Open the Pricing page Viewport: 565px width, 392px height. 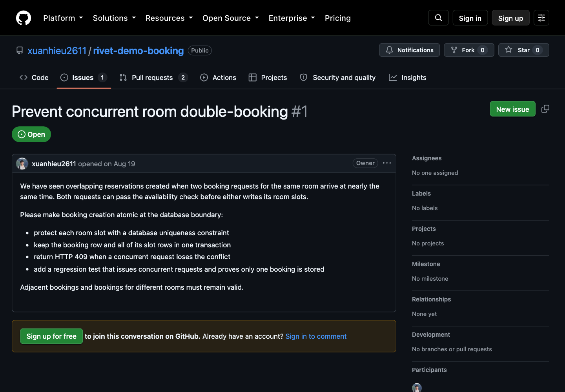coord(338,18)
